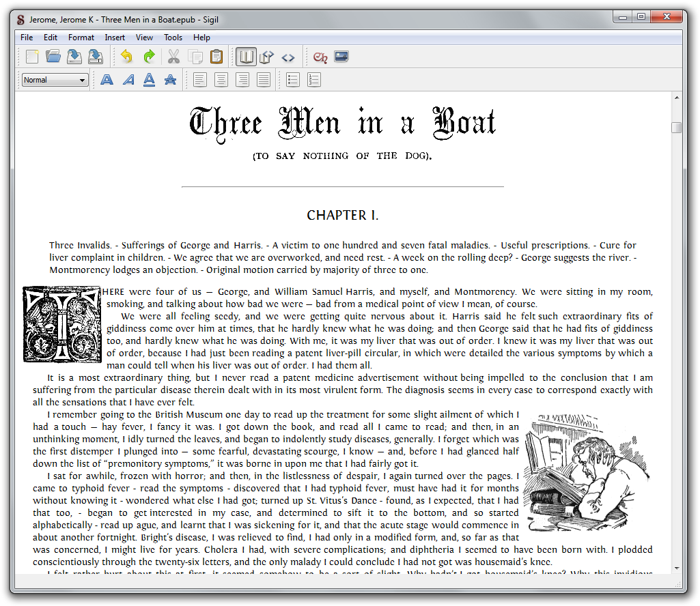Screen dimensions: 700x606
Task: Open the Insert menu
Action: click(x=115, y=38)
